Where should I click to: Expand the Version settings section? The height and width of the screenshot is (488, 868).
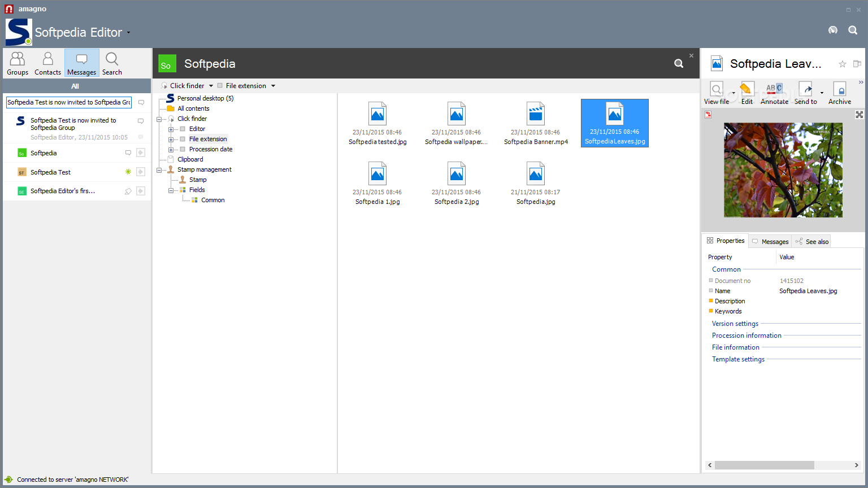(x=735, y=324)
